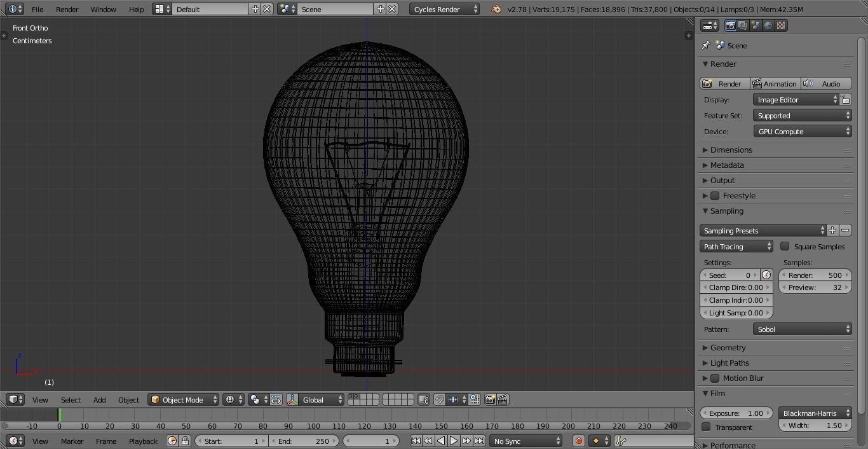Screen dimensions: 868x449
Task: Open the GPU Compute device dropdown
Action: point(802,132)
